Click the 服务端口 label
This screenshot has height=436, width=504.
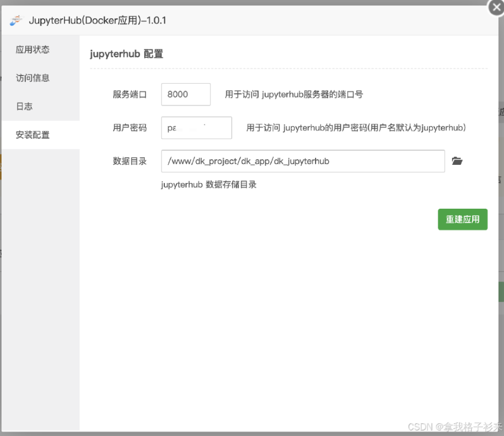(x=129, y=94)
